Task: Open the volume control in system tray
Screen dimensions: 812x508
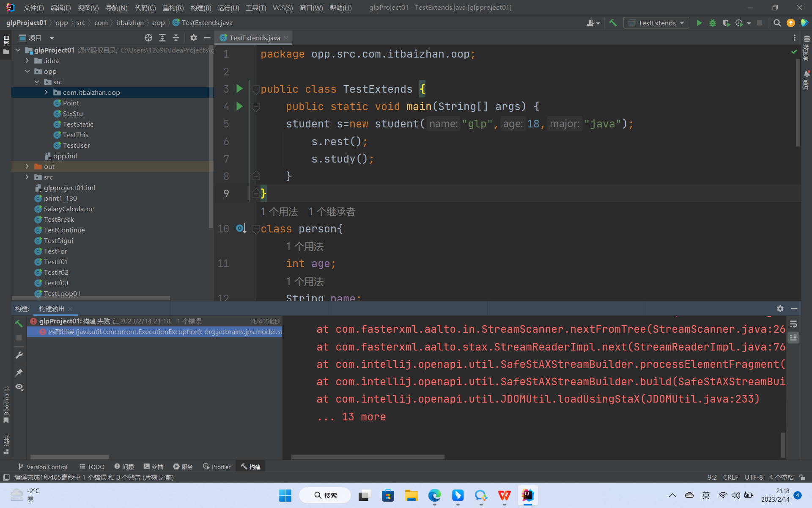Action: coord(736,495)
